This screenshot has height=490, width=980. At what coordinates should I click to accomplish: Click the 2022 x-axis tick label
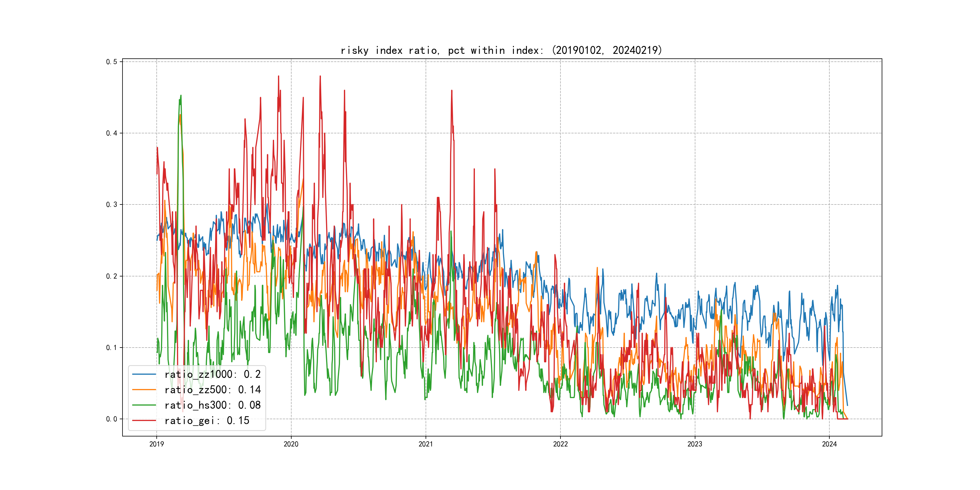tap(560, 444)
